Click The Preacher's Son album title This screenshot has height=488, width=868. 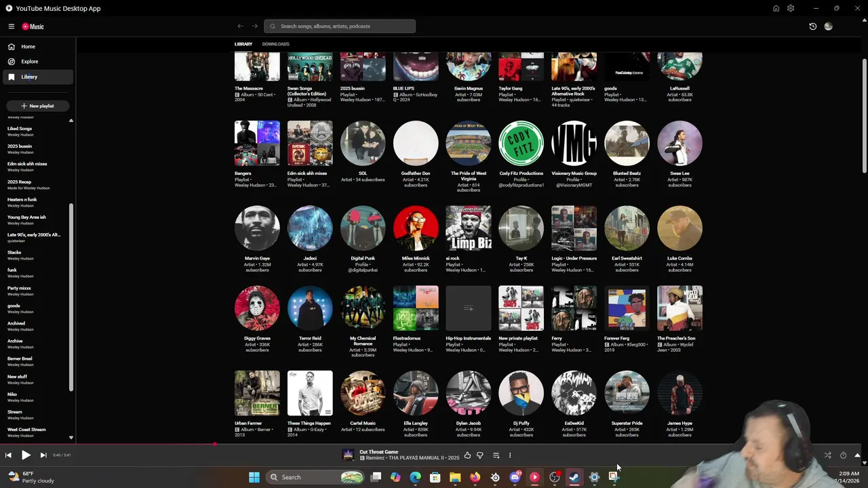click(676, 338)
